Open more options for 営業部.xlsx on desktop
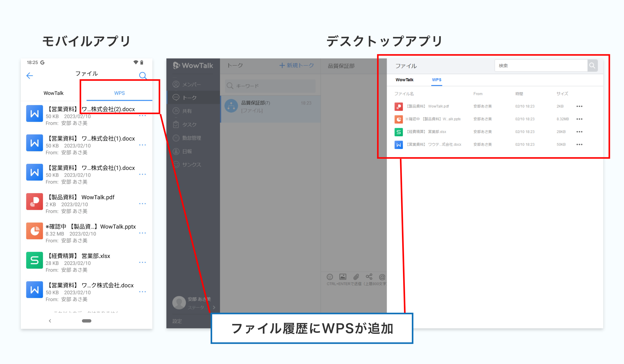This screenshot has width=624, height=364. coord(579,132)
